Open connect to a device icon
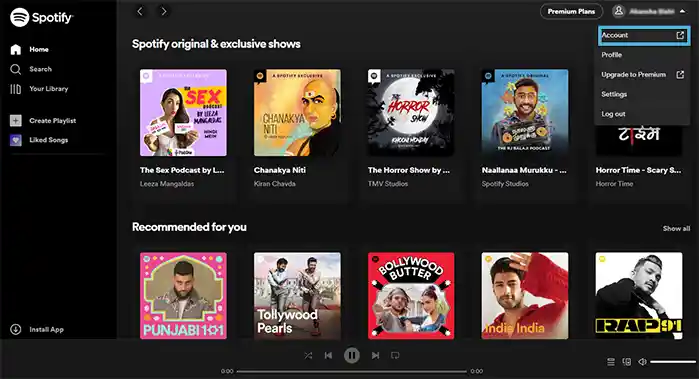The height and width of the screenshot is (379, 699). (627, 362)
